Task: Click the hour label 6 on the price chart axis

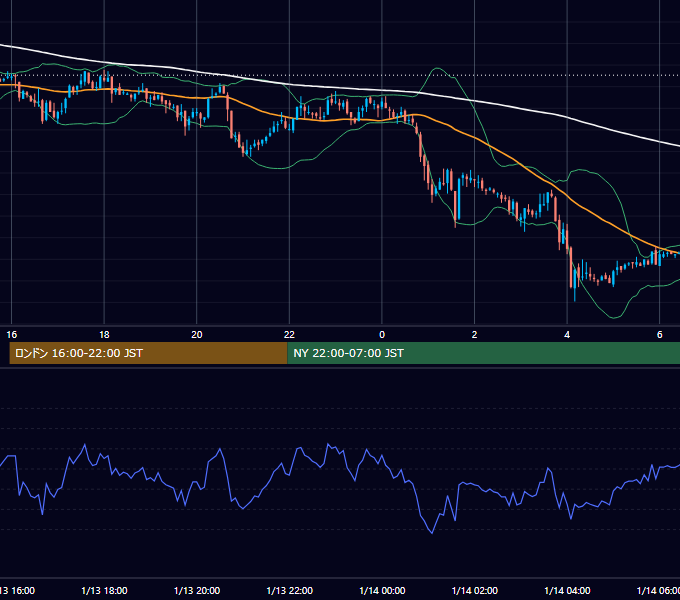Action: click(x=660, y=335)
